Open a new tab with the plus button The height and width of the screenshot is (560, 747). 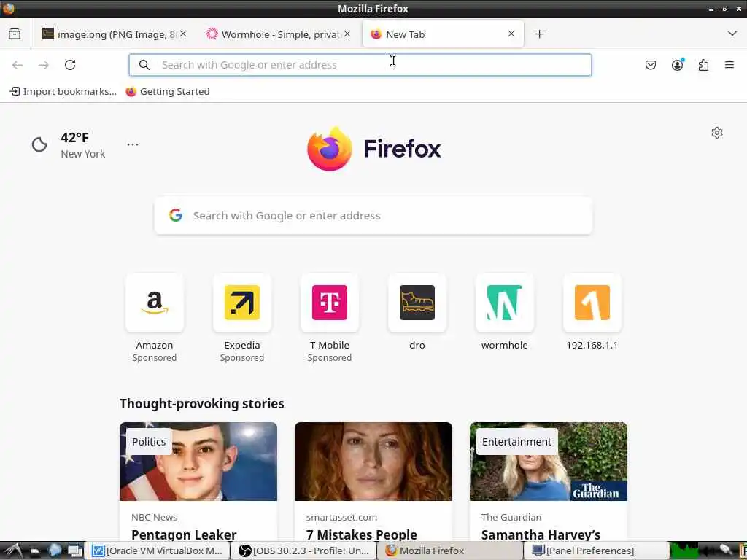(539, 34)
